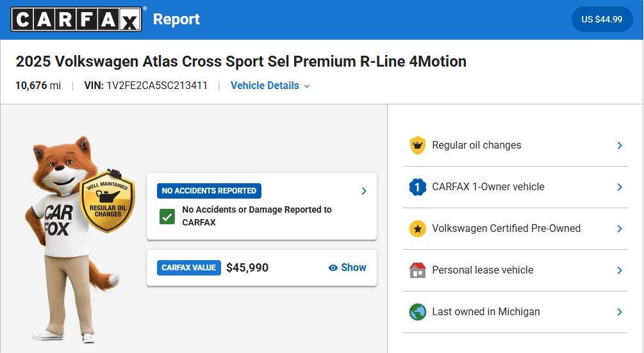Screen dimensions: 644x353
Task: Click the CARFAX VALUE blue label
Action: coord(188,268)
